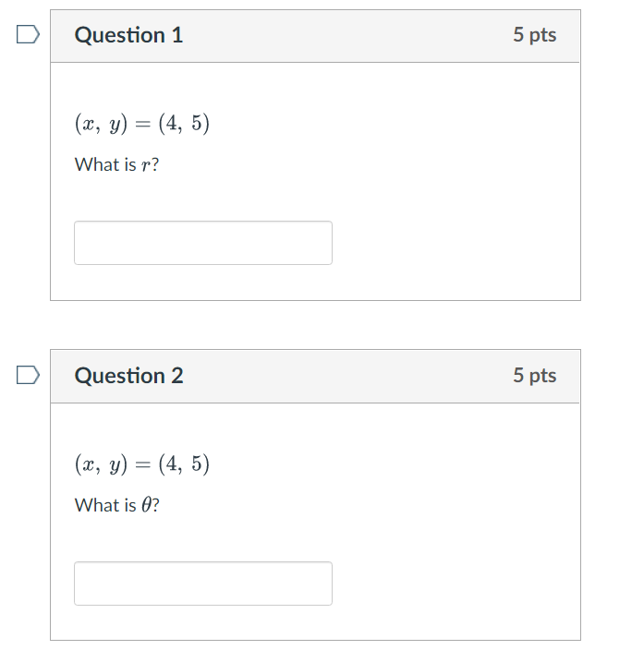Click the θ symbol in Question 2
The image size is (644, 662).
pyautogui.click(x=146, y=504)
